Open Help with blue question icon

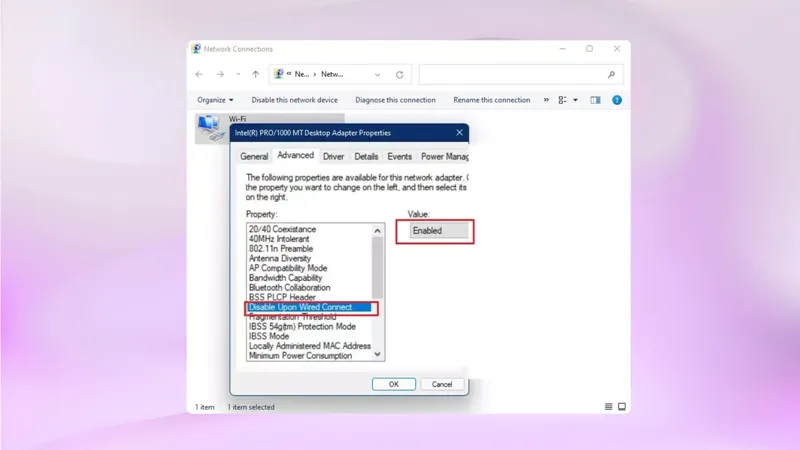point(617,100)
